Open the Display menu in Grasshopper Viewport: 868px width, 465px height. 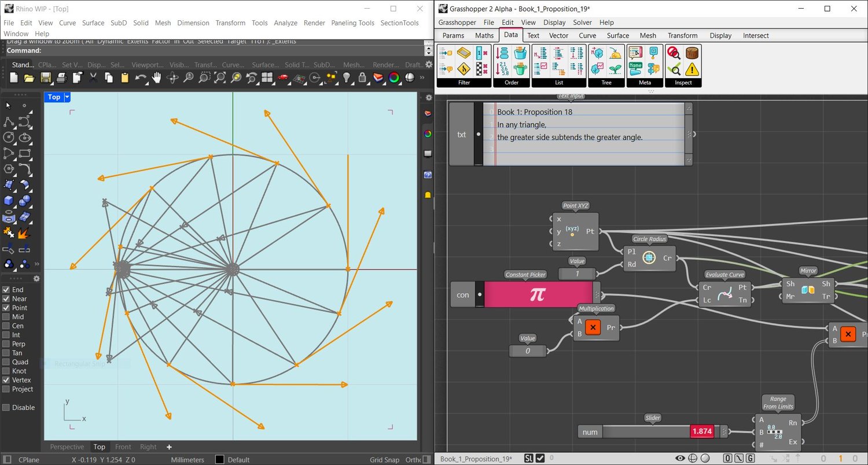click(x=554, y=23)
